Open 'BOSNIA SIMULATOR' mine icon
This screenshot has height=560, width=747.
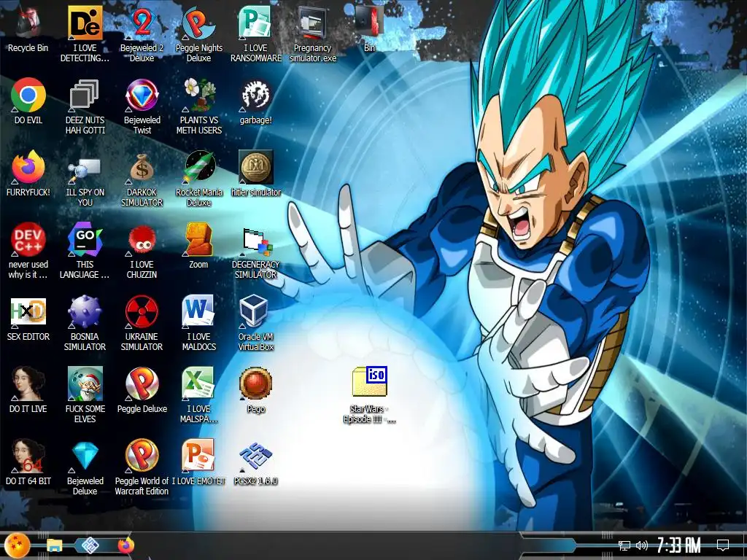85,311
